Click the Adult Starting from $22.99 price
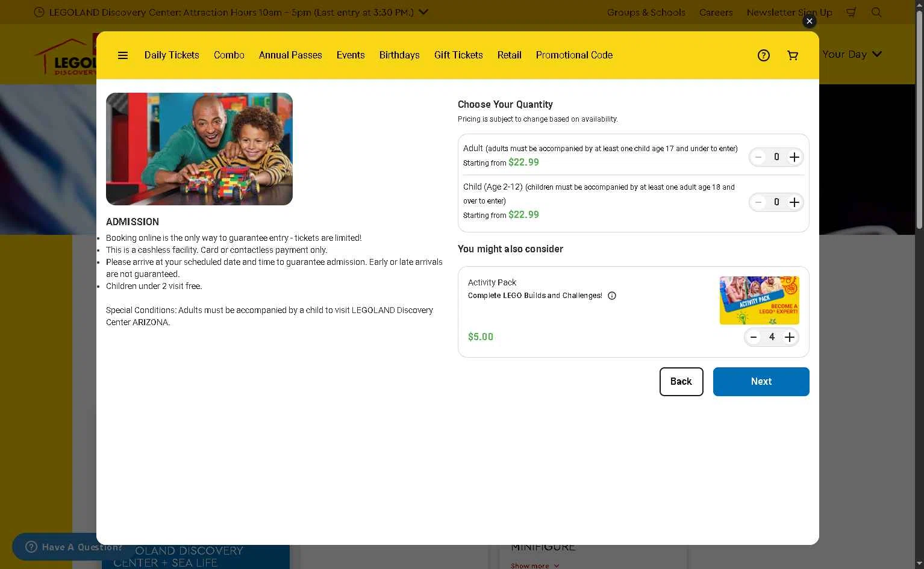Screen dimensions: 924x569 [501, 163]
